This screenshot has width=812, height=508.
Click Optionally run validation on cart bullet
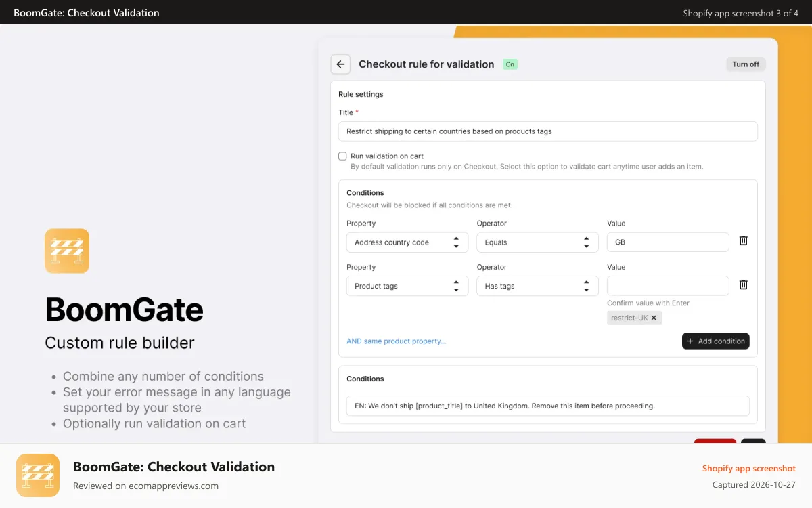[x=154, y=424]
